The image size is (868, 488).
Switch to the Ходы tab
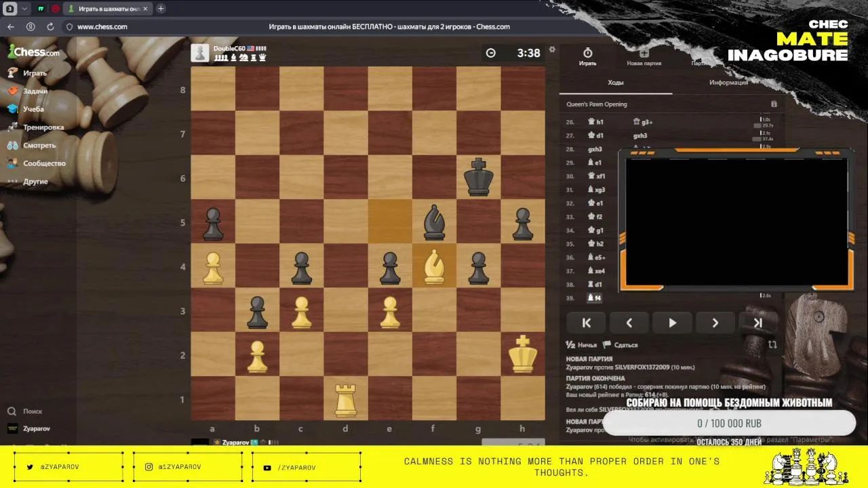pos(616,83)
